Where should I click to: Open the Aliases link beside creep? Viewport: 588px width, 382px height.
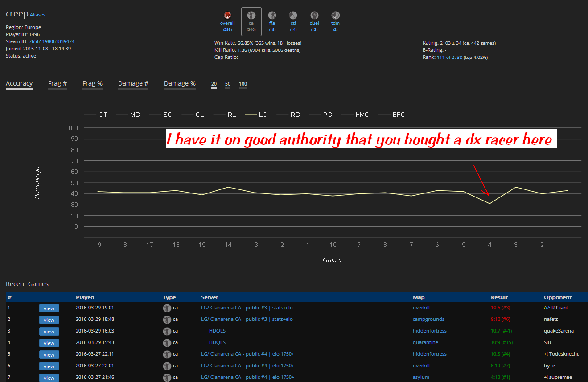[x=37, y=15]
